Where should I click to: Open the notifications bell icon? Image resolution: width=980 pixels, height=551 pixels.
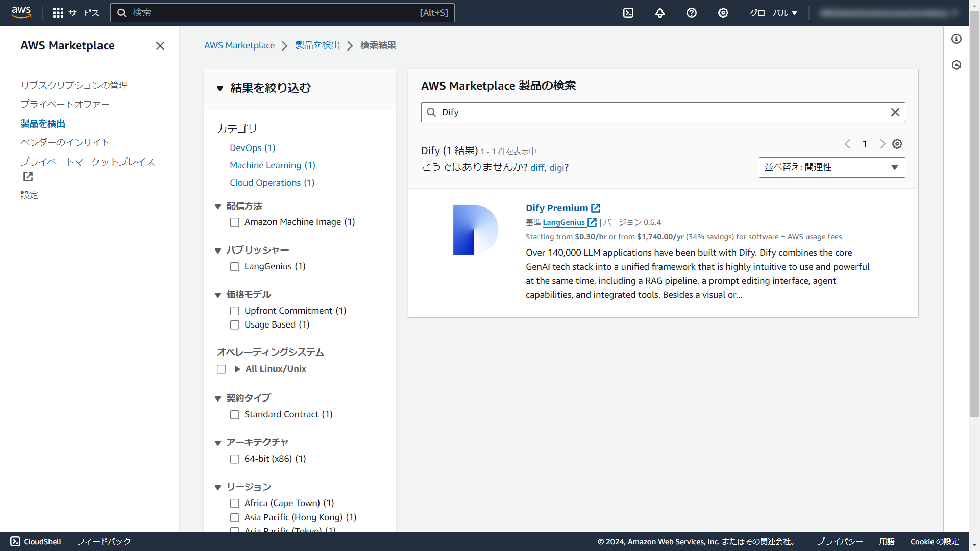[660, 13]
